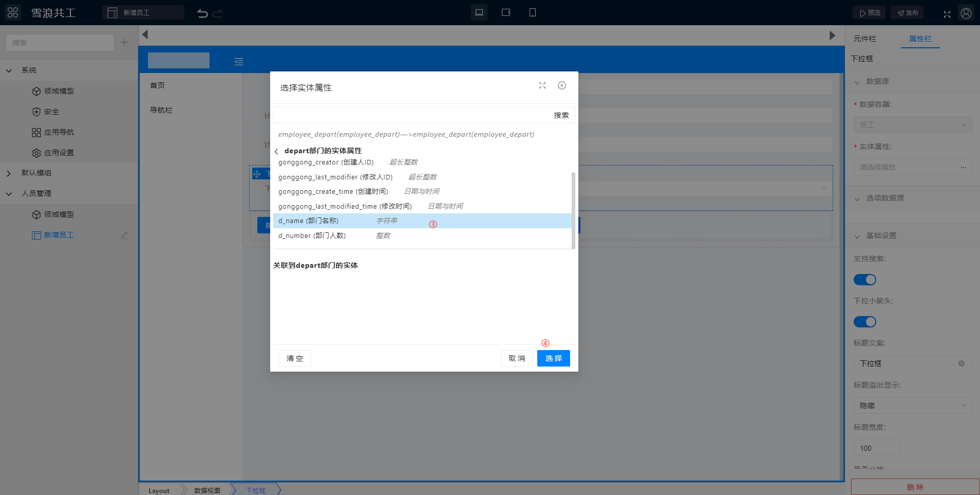The height and width of the screenshot is (495, 980).
Task: Switch to the 元件栏 tab
Action: pyautogui.click(x=865, y=39)
